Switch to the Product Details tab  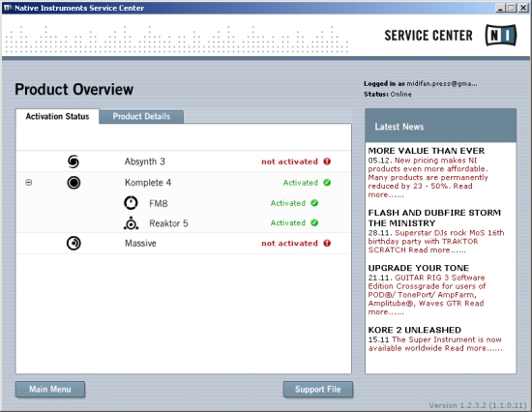(x=141, y=116)
